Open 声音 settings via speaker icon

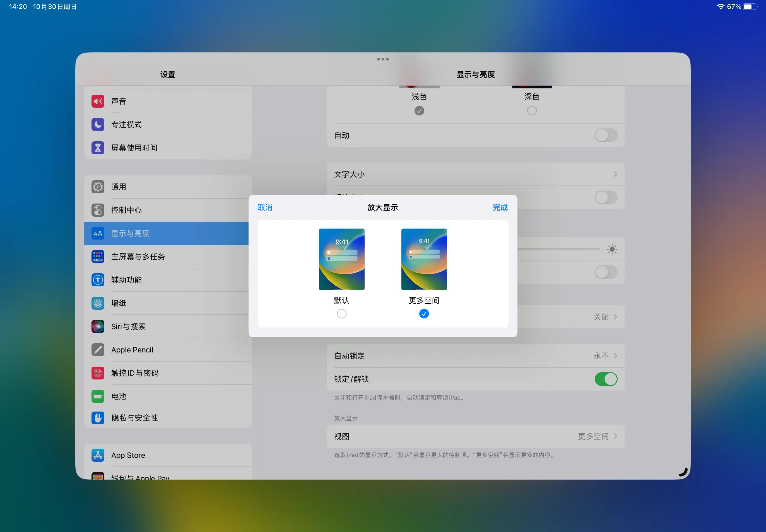[x=97, y=101]
